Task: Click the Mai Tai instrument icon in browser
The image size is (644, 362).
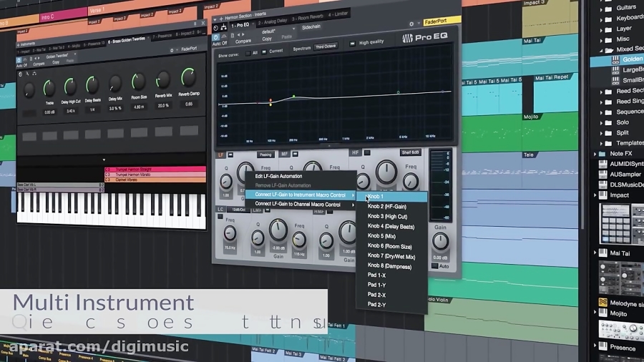Action: (603, 253)
